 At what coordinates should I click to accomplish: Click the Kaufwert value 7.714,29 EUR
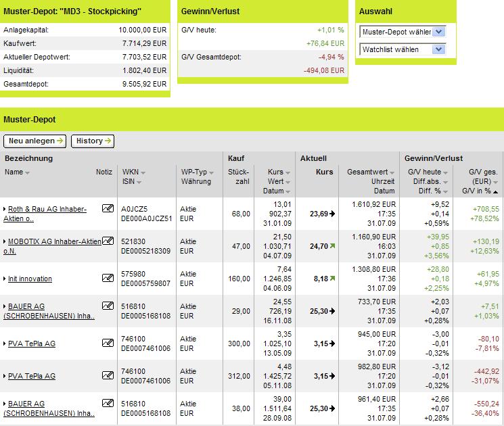pyautogui.click(x=144, y=44)
